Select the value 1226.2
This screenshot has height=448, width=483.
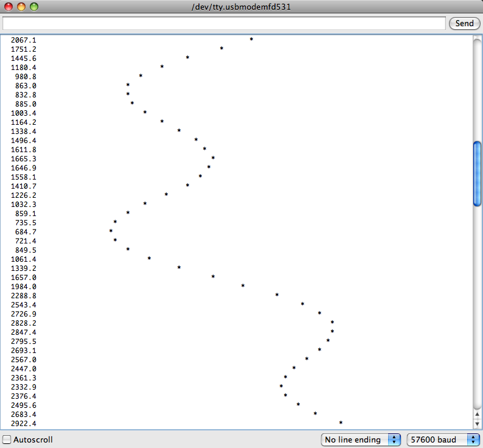[23, 195]
